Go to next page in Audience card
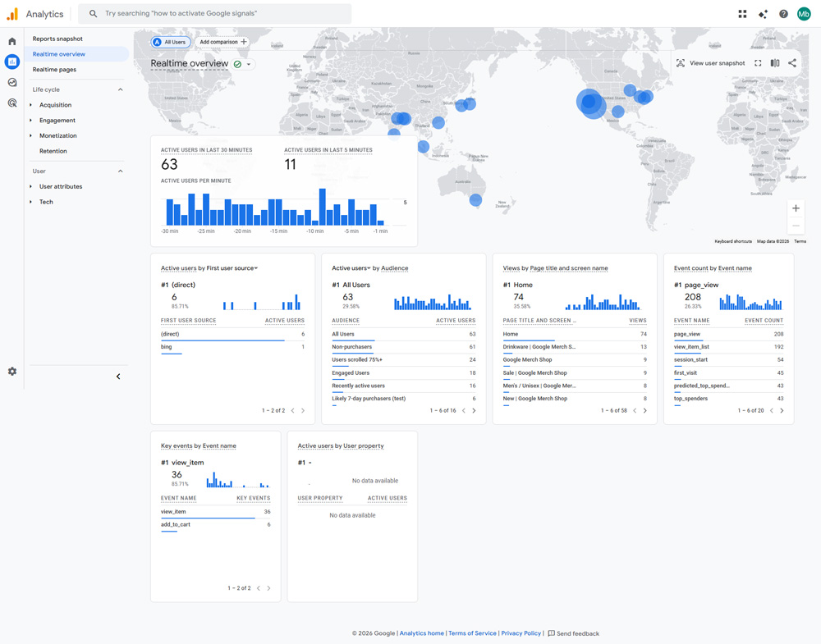This screenshot has height=644, width=821. click(x=474, y=411)
